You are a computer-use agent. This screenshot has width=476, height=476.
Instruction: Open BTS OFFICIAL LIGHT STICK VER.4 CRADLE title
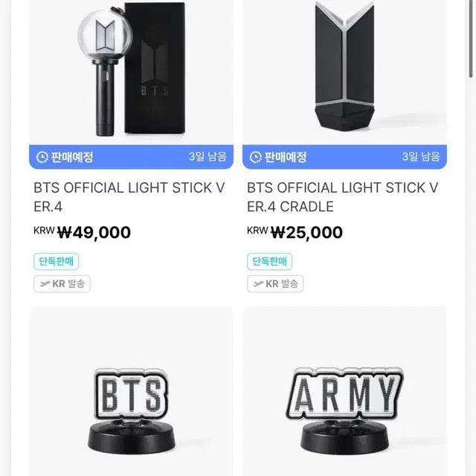coord(343,197)
